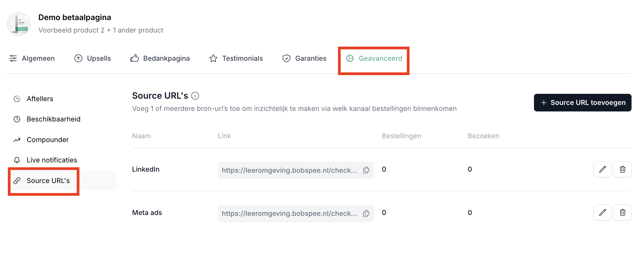This screenshot has height=276, width=644.
Task: Click the Demo betaalpagina product thumbnail
Action: [19, 24]
